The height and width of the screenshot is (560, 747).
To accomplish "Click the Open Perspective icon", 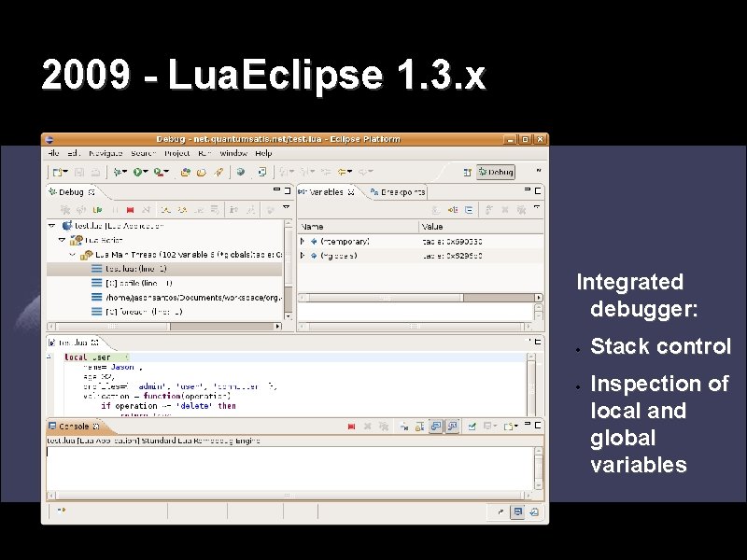I will (468, 173).
